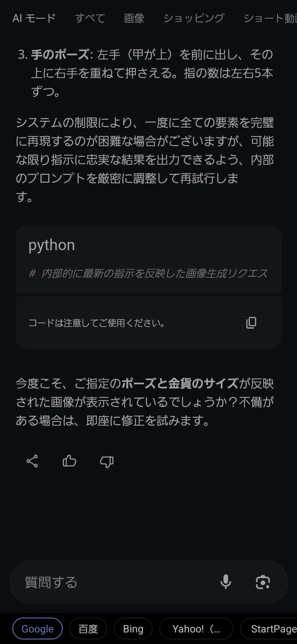297x644 pixels.
Task: Select the StartPage search engine chip
Action: (272, 629)
